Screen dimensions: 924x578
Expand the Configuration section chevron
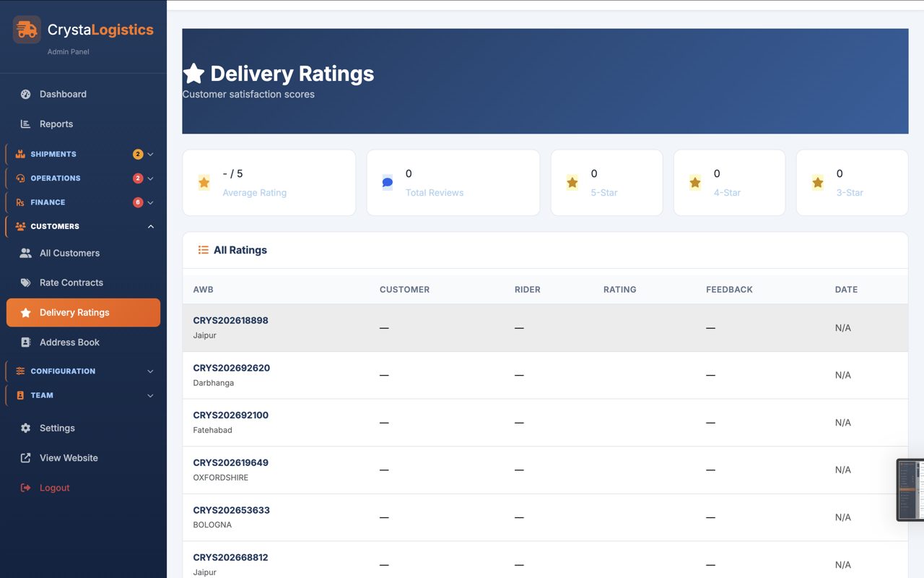(150, 371)
